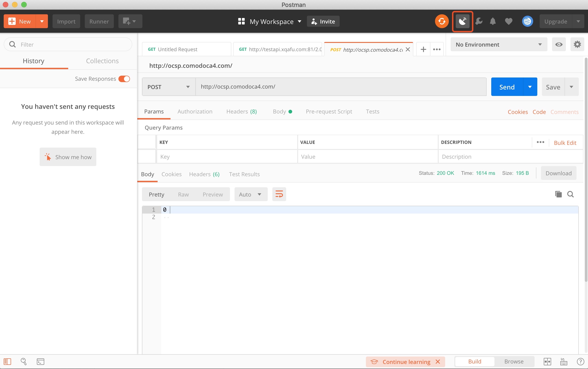Switch to the Collections tab
588x369 pixels.
(102, 61)
